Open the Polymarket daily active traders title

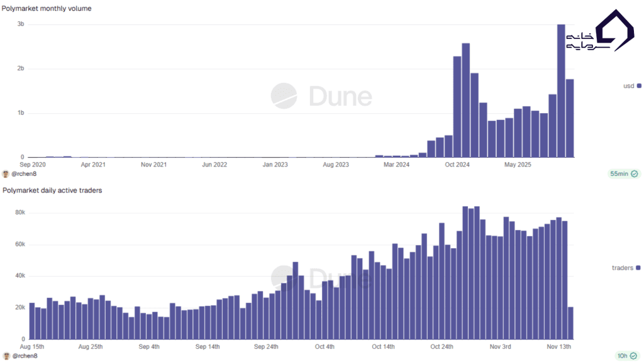(52, 190)
